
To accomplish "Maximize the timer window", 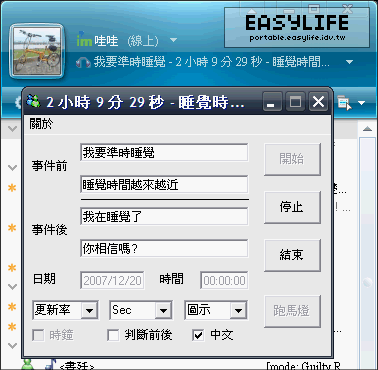I will coord(295,102).
